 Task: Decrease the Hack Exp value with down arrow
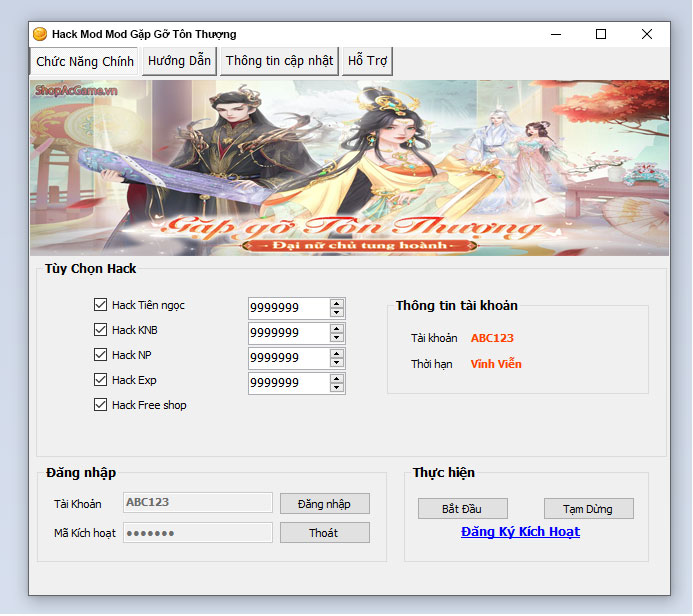[337, 388]
